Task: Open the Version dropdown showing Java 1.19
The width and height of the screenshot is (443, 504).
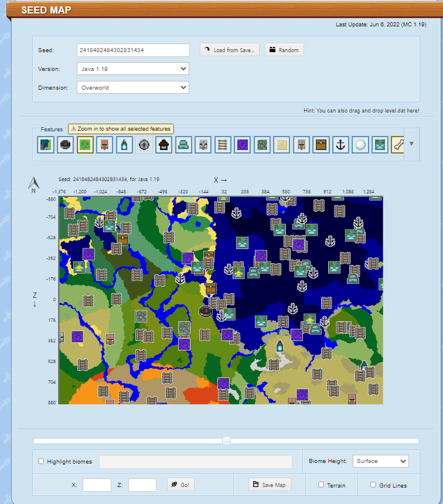Action: (x=133, y=69)
